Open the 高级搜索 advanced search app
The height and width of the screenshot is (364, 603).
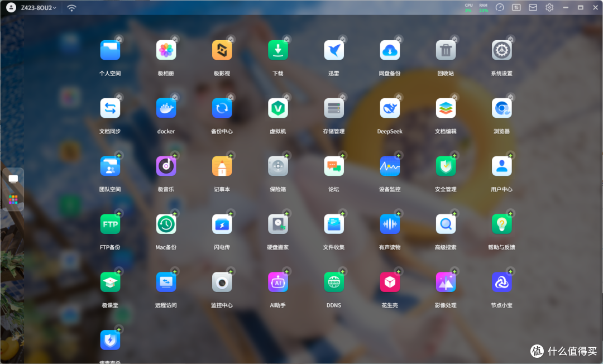pyautogui.click(x=446, y=224)
